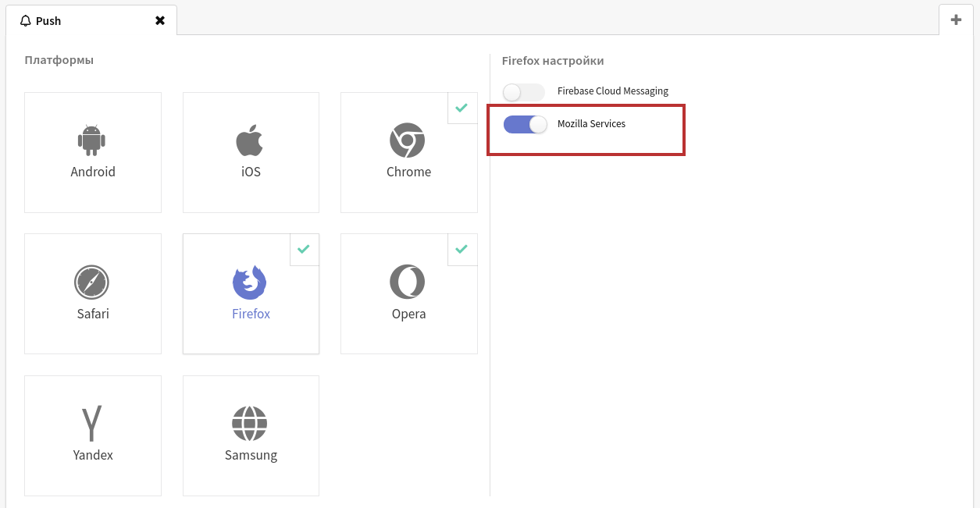
Task: Click the Платформы heading
Action: [x=59, y=60]
